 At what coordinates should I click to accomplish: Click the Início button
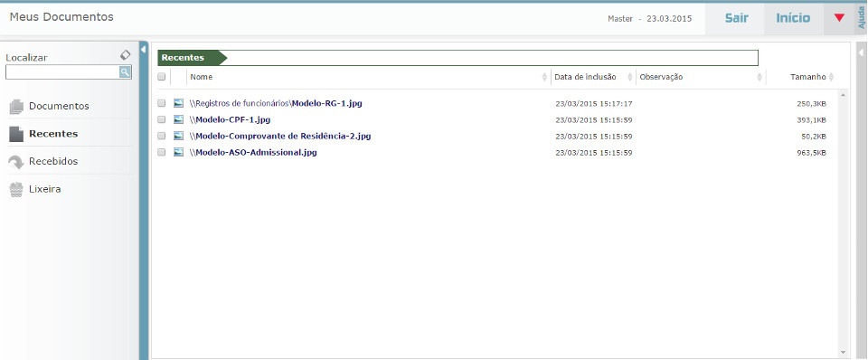(x=793, y=18)
